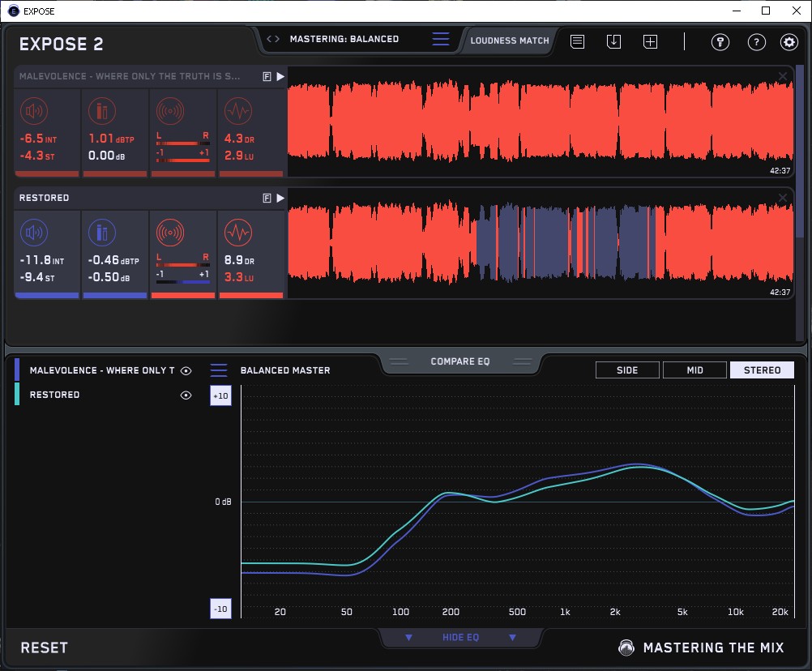Click the stereo field icon on Malevolence track
Viewport: 812px width, 671px height.
pos(170,111)
